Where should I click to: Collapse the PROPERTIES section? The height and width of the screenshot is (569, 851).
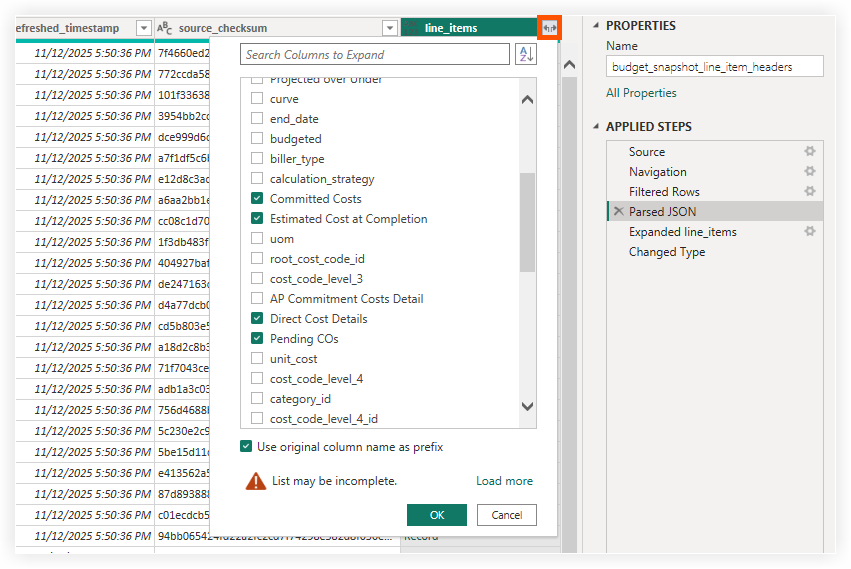click(x=596, y=25)
